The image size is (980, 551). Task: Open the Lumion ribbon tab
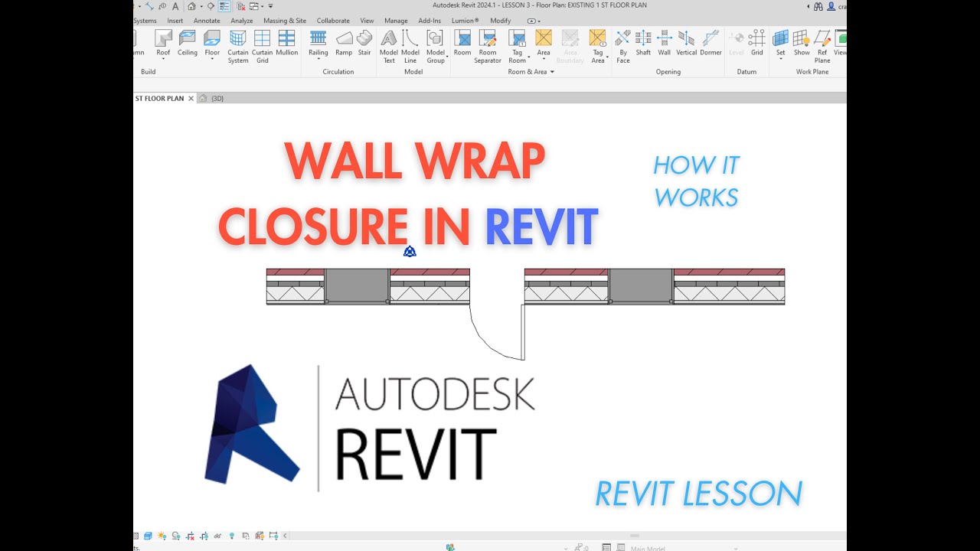point(465,21)
